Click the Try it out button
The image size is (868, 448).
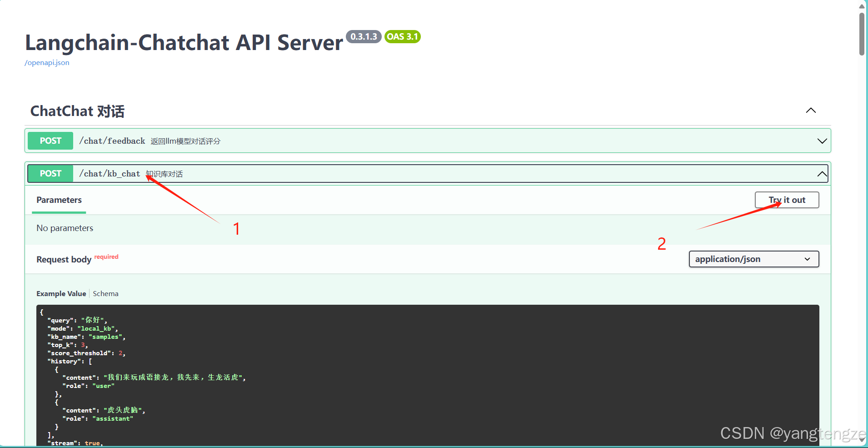point(787,200)
